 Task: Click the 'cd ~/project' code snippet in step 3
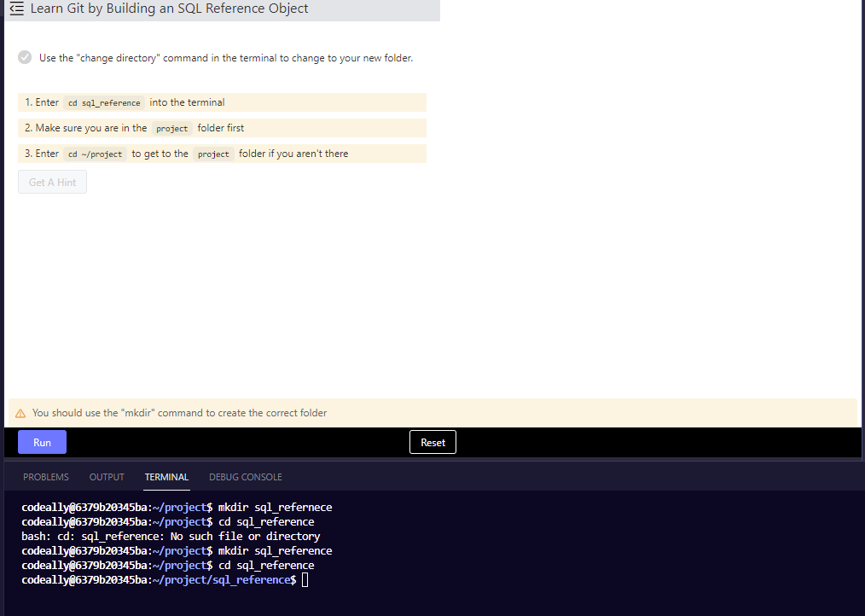coord(95,154)
